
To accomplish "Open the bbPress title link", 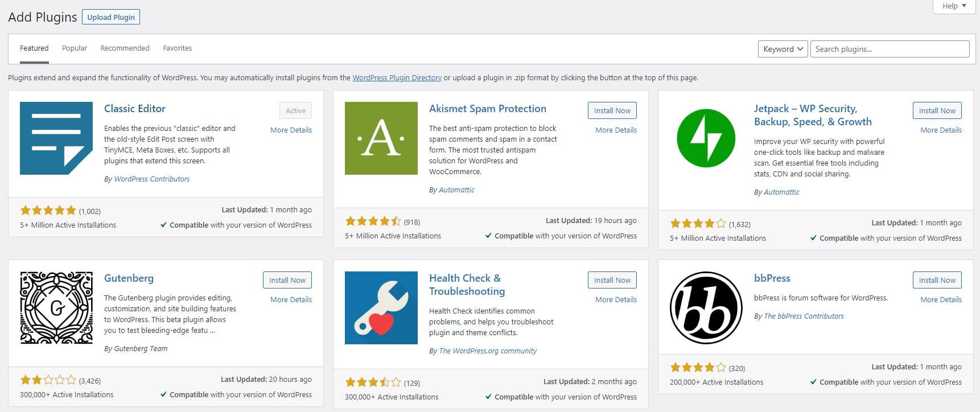I will [772, 278].
